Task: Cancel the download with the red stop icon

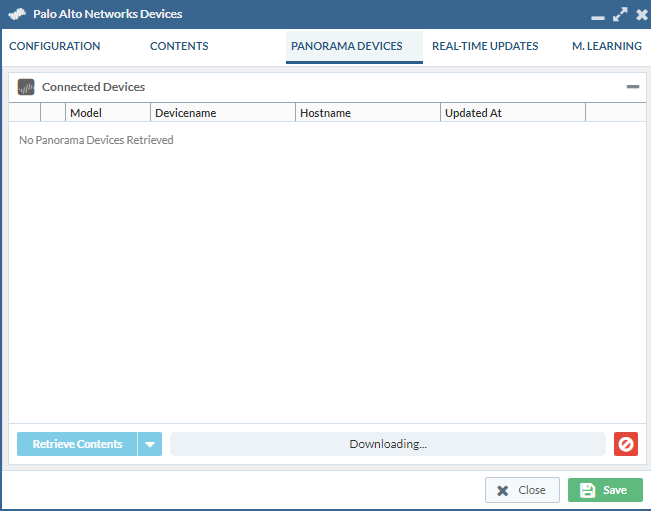Action: pos(626,444)
